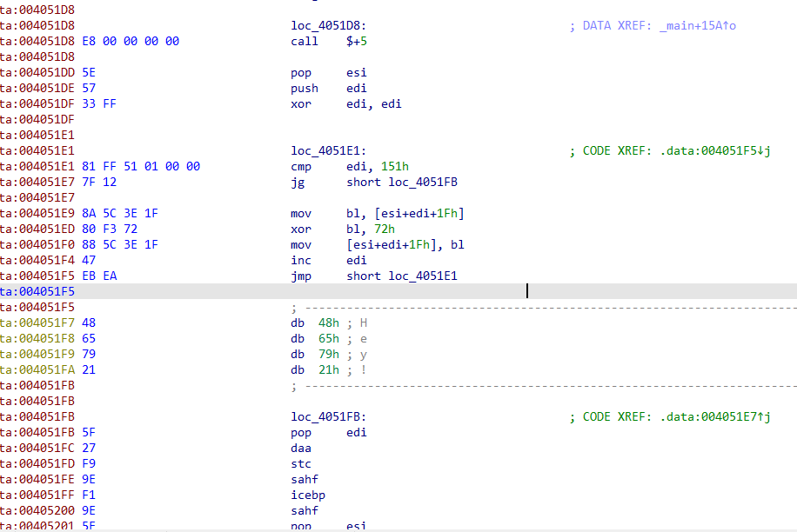Screen dimensions: 797x532
Task: Click the 'xor bl, 72h' instruction
Action: point(343,229)
